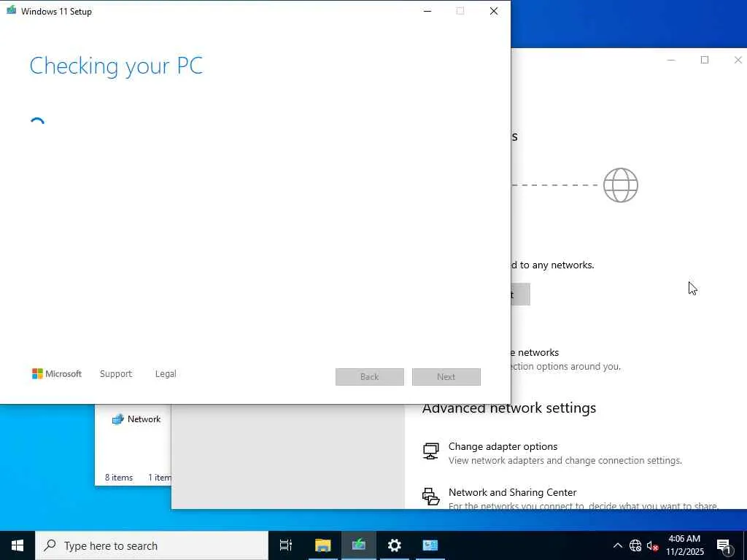Image resolution: width=747 pixels, height=560 pixels.
Task: Show hidden system tray icons
Action: 617,545
